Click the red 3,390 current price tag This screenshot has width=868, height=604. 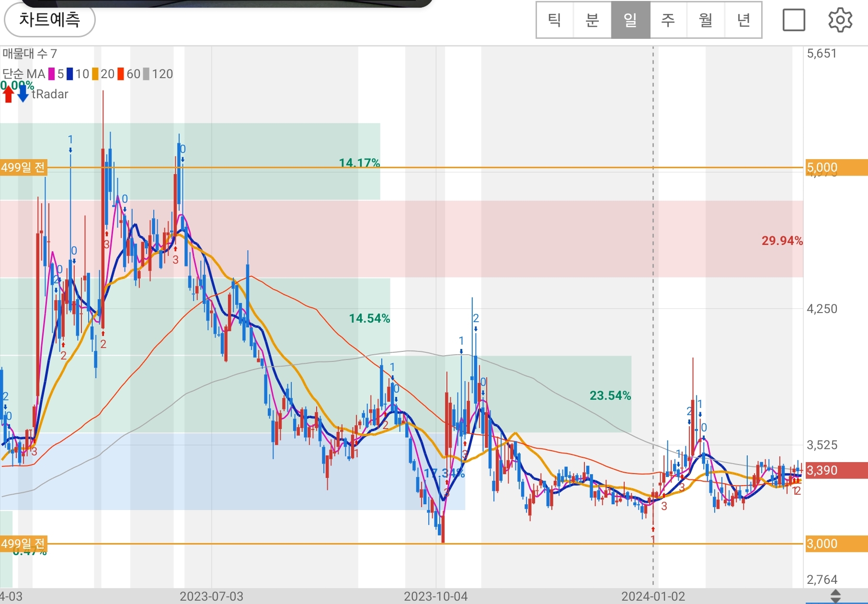click(x=836, y=470)
